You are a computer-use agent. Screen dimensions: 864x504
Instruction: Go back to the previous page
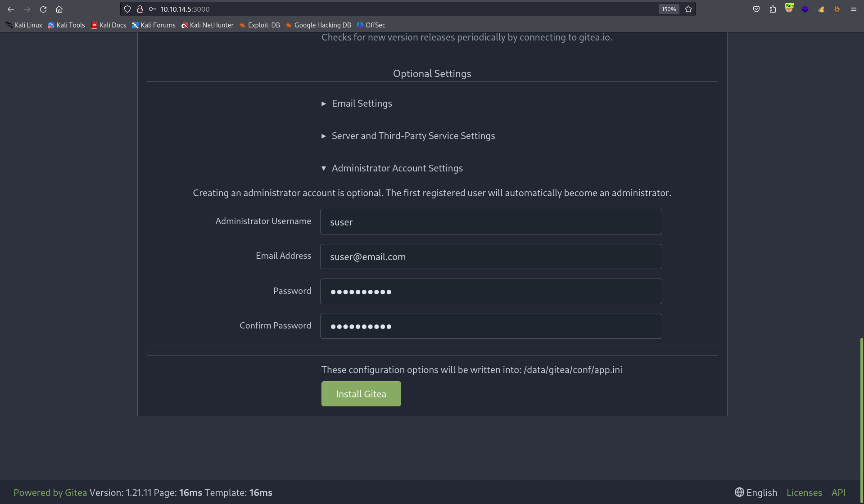coord(11,9)
